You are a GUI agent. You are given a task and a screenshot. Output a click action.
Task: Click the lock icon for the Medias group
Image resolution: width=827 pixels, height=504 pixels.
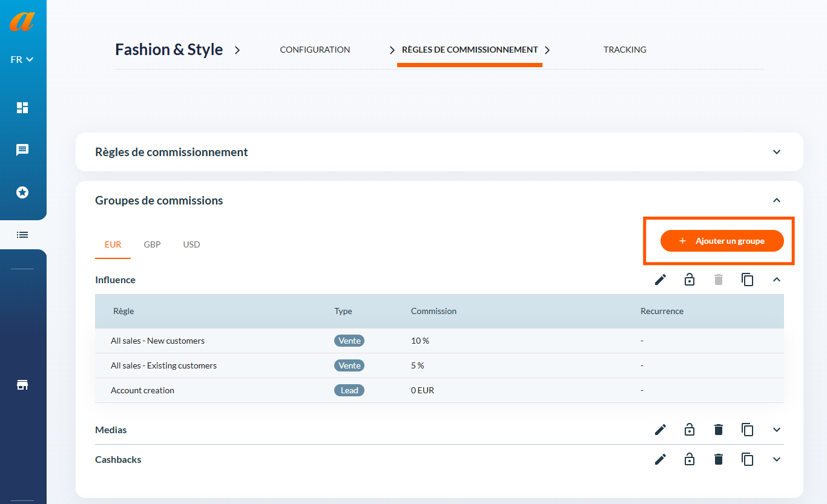pos(689,430)
